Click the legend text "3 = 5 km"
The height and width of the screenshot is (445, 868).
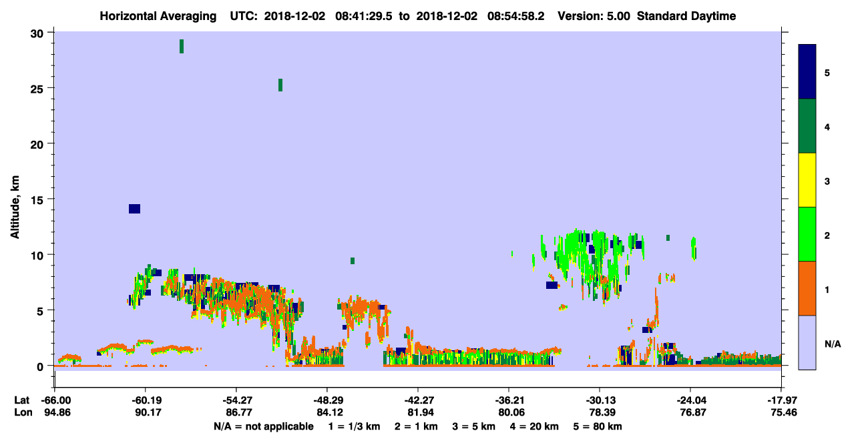[x=473, y=426]
